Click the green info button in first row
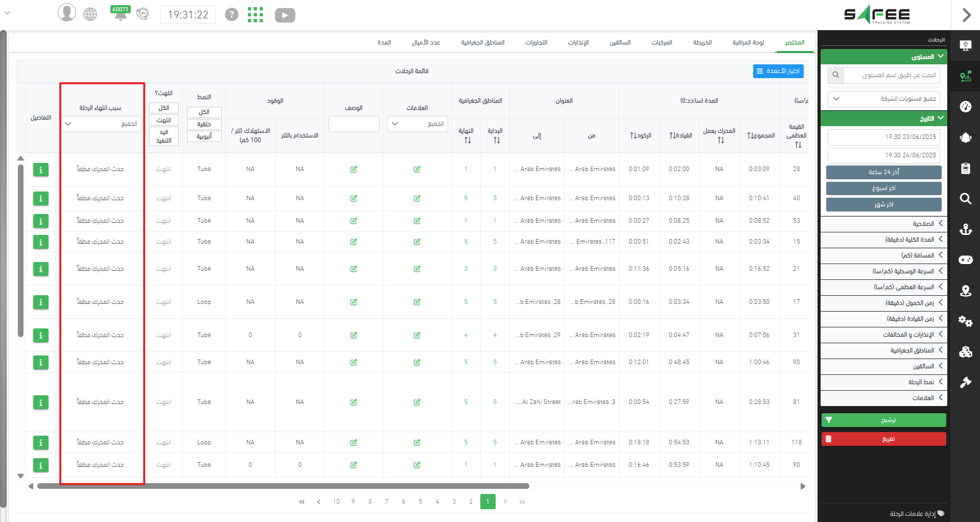 [41, 170]
